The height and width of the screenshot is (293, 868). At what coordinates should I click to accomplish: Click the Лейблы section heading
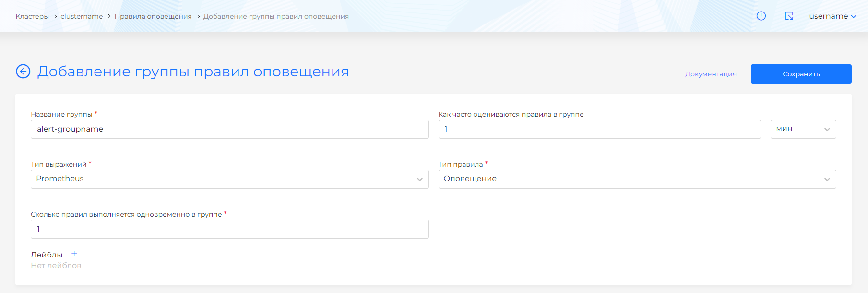tap(47, 255)
